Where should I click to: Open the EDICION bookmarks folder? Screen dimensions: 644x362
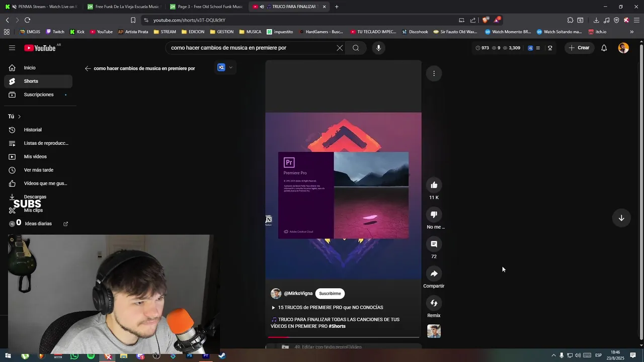tap(193, 32)
